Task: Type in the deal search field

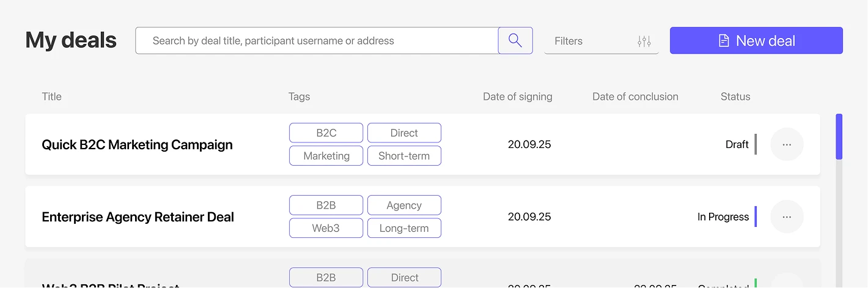Action: tap(317, 40)
